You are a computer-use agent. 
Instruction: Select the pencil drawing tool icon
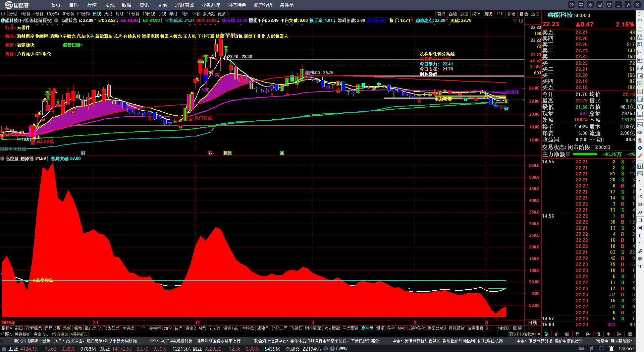click(640, 156)
